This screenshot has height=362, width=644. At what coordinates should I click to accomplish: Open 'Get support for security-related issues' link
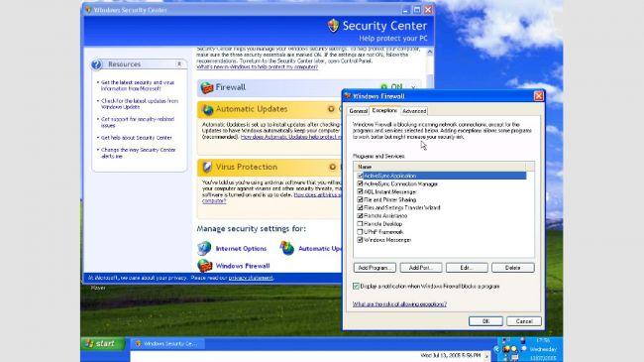[138, 122]
